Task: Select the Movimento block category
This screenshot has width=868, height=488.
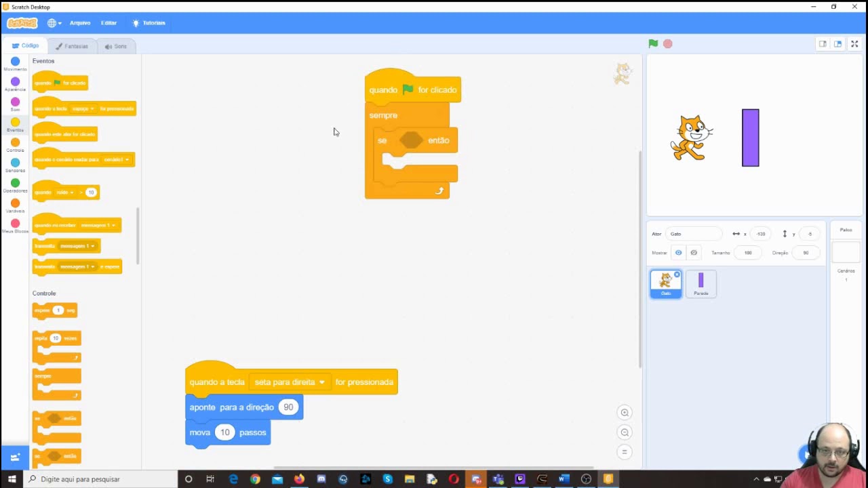Action: [15, 64]
